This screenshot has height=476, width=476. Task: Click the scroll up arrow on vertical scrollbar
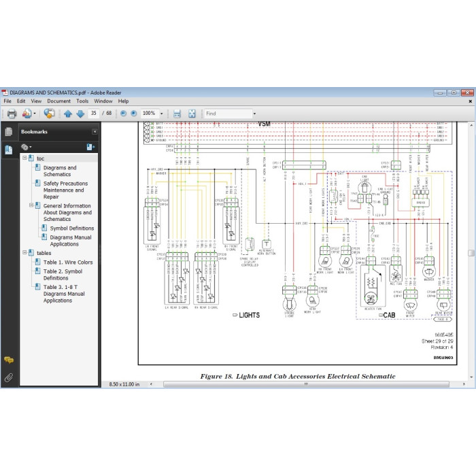tap(472, 124)
